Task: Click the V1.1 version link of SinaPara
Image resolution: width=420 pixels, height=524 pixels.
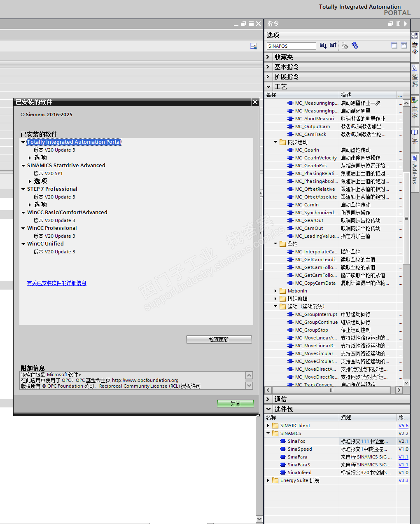Action: (x=404, y=457)
